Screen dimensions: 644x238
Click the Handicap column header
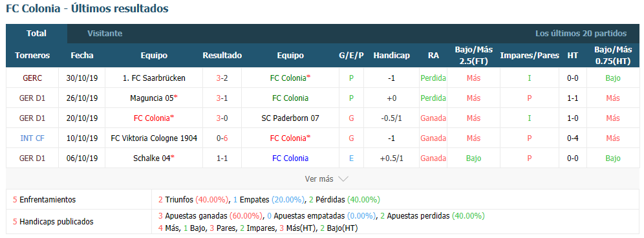pyautogui.click(x=391, y=56)
